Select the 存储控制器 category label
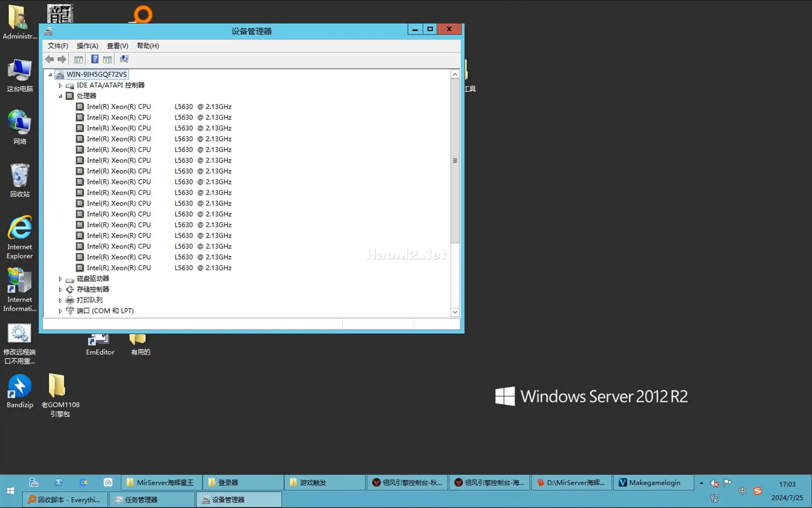812x508 pixels. tap(93, 289)
